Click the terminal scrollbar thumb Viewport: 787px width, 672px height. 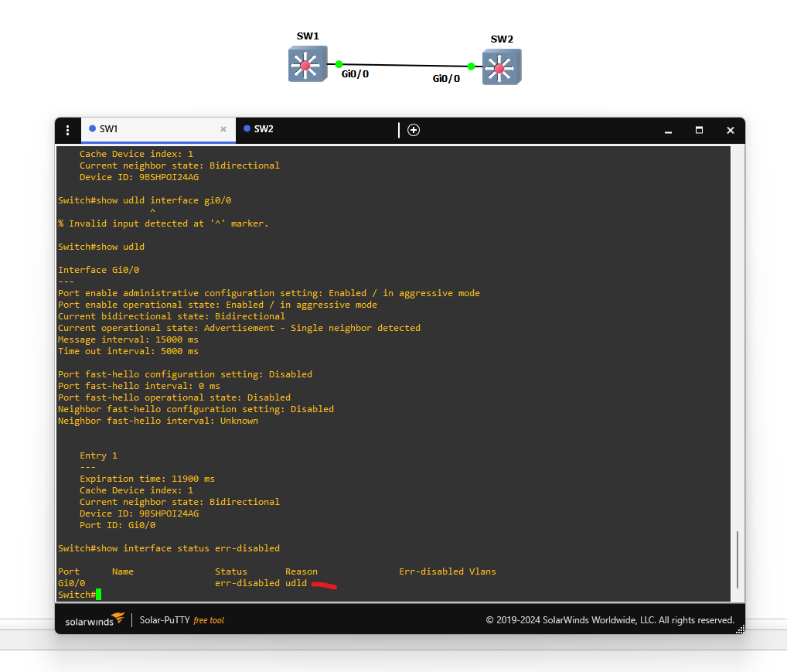pos(738,560)
